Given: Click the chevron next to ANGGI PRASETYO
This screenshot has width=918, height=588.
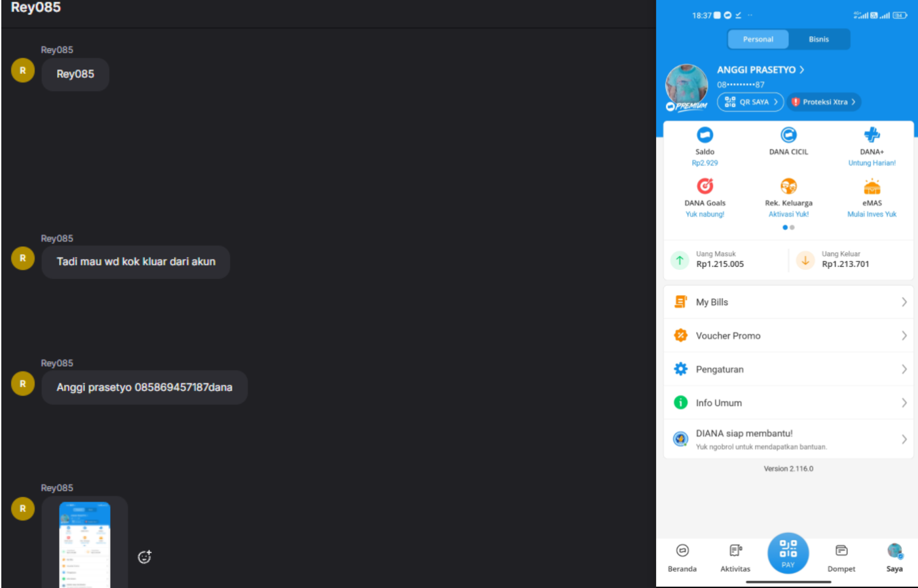Looking at the screenshot, I should tap(801, 69).
